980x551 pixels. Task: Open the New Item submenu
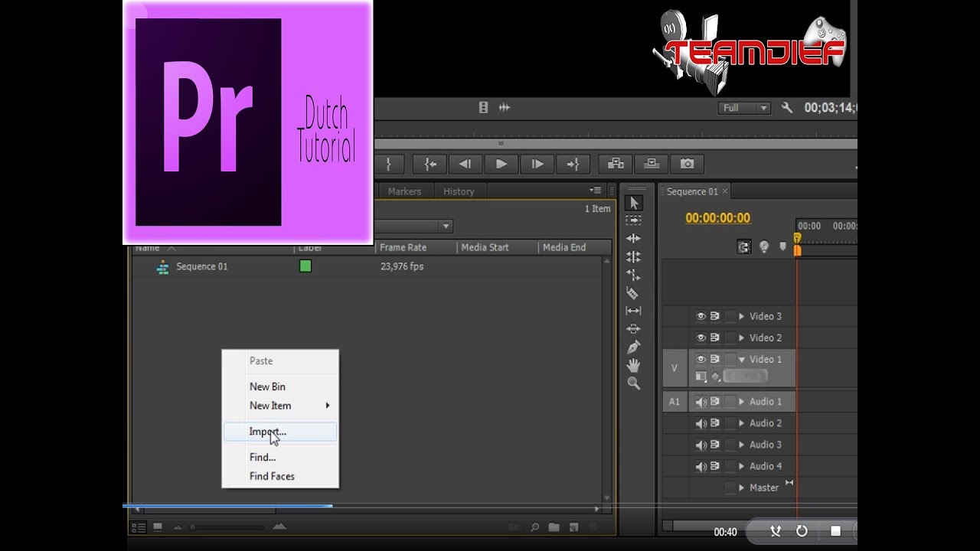pos(280,406)
